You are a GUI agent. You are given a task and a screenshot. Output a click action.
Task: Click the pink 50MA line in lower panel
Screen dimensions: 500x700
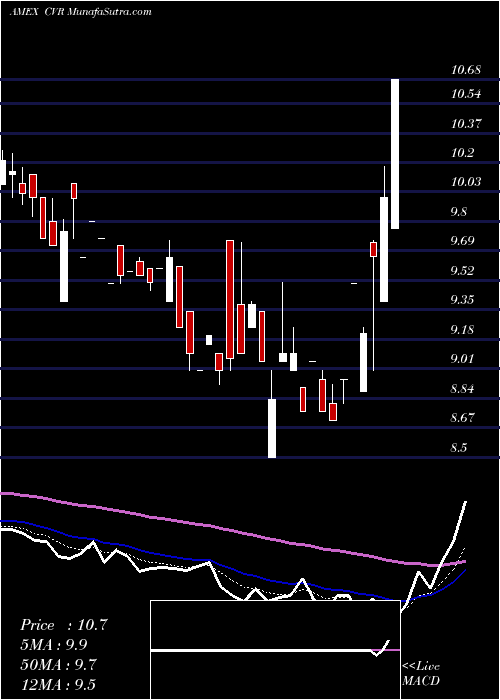[x=232, y=531]
